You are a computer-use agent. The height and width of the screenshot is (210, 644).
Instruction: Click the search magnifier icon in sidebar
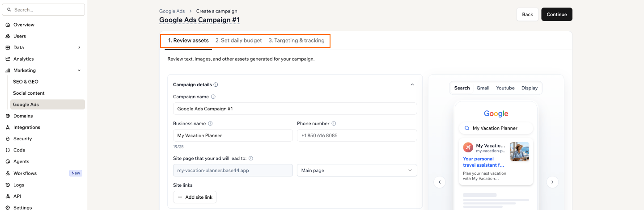click(9, 9)
